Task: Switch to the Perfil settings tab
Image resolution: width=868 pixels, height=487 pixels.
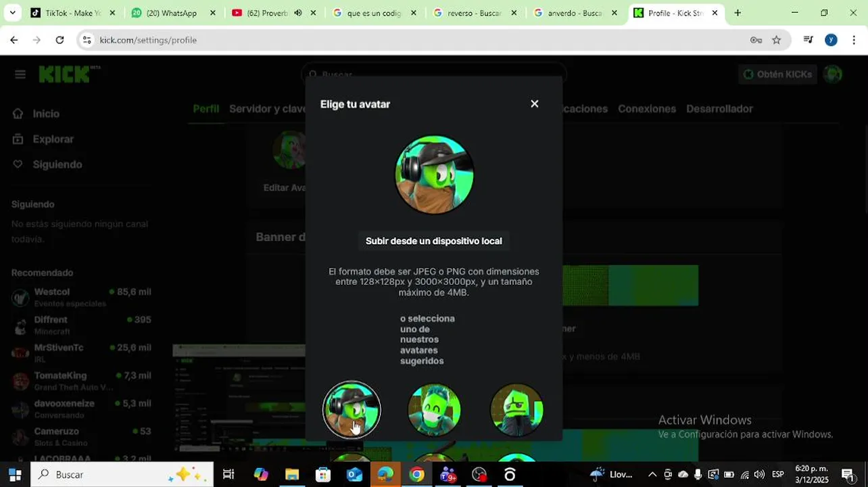Action: coord(206,109)
